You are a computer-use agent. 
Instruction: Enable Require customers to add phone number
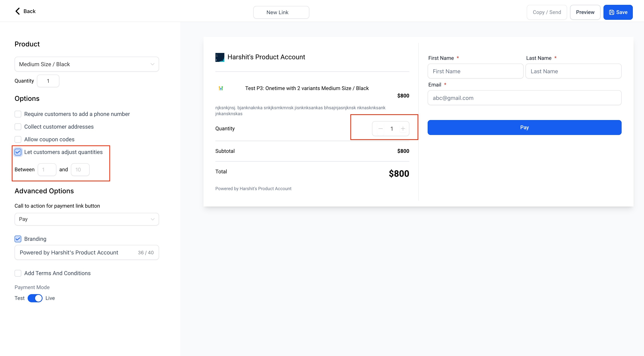[18, 114]
